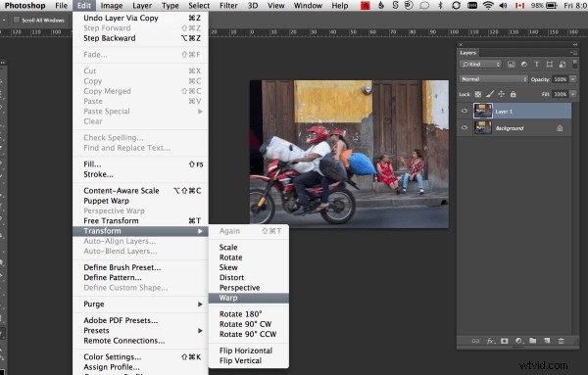Hide the Background layer eye icon
Image resolution: width=588 pixels, height=375 pixels.
pyautogui.click(x=465, y=127)
